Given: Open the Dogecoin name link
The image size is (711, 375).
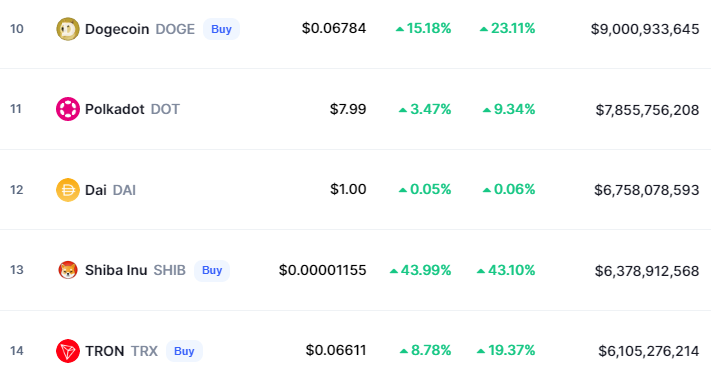Looking at the screenshot, I should [117, 29].
